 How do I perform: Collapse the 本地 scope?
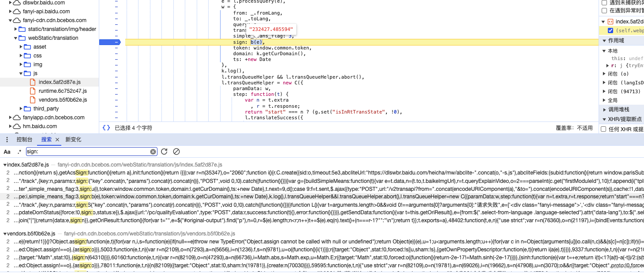(605, 51)
